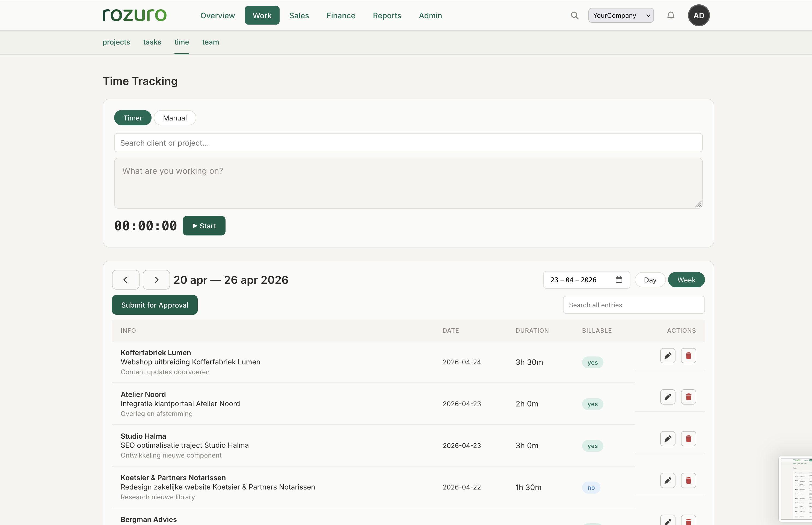The height and width of the screenshot is (525, 812).
Task: Open the page thumbnail preview
Action: tap(795, 489)
